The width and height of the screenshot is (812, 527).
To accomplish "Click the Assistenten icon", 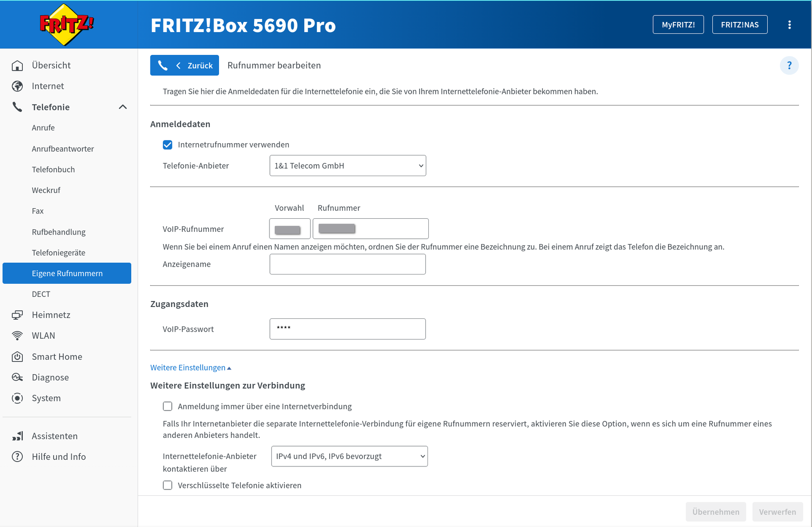I will point(17,436).
